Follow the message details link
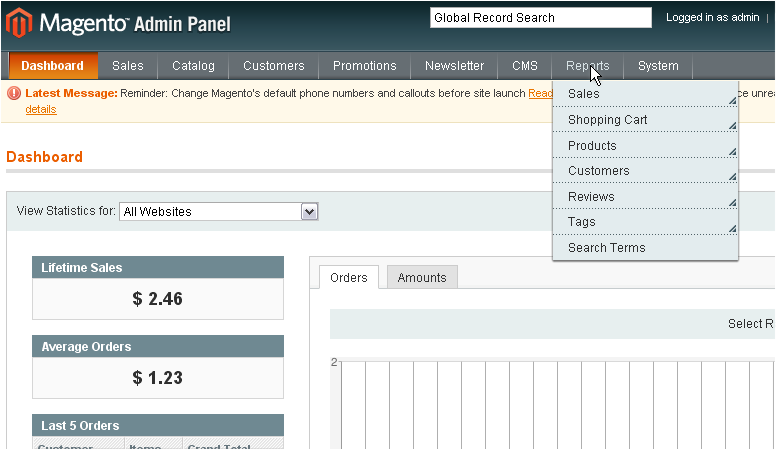Image resolution: width=776 pixels, height=450 pixels. [41, 109]
